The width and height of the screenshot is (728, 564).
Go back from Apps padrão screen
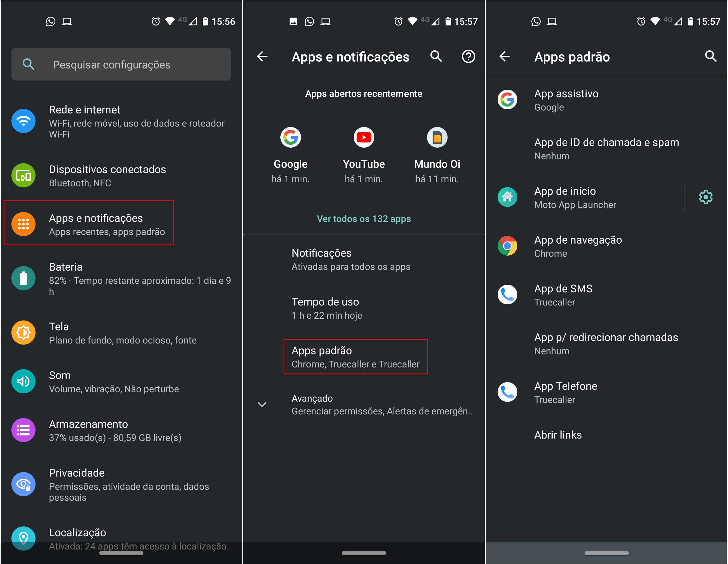(505, 56)
